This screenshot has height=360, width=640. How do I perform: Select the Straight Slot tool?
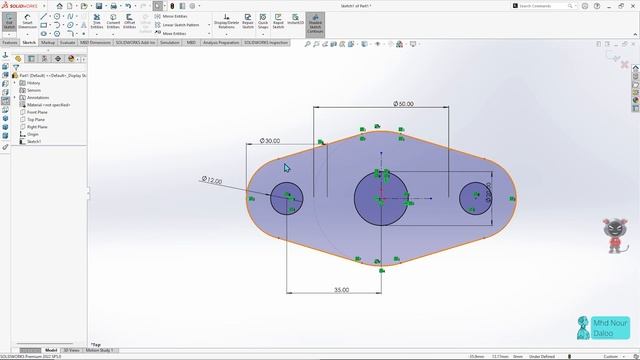pos(44,34)
